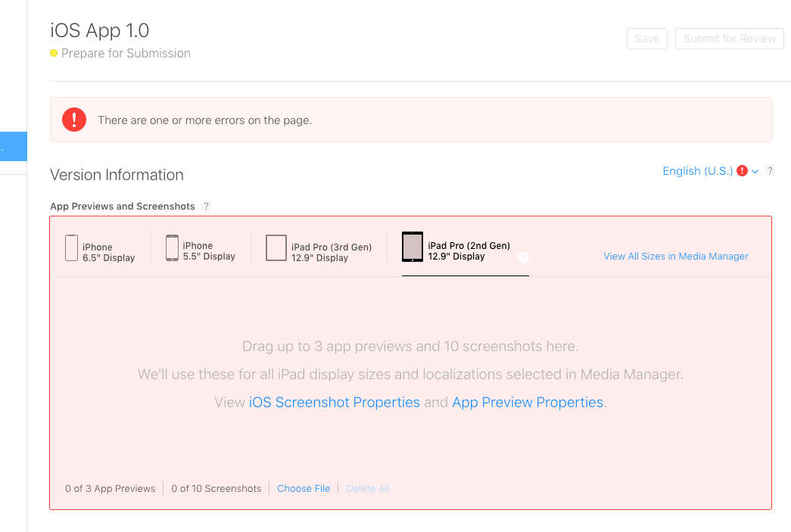Click the iPad Pro (3rd Gen) device icon
This screenshot has height=532, width=791.
[276, 247]
